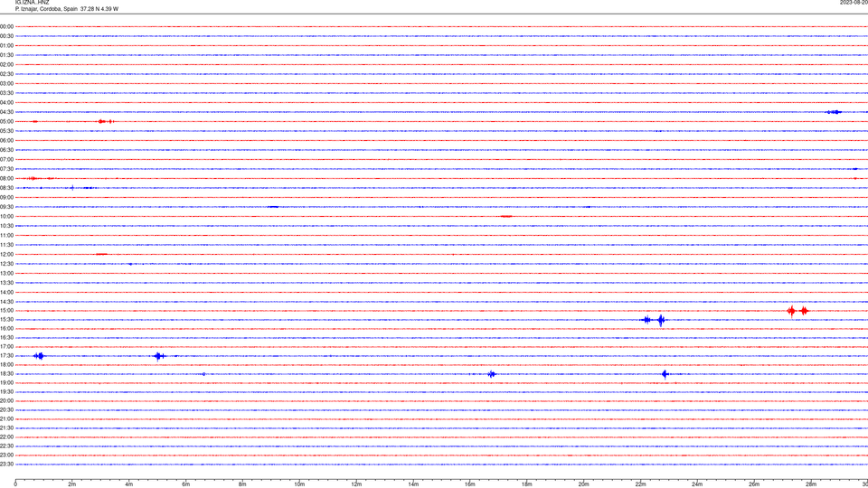Image resolution: width=868 pixels, height=488 pixels.
Task: Click the 10m tick label on time axis
Action: tap(299, 484)
